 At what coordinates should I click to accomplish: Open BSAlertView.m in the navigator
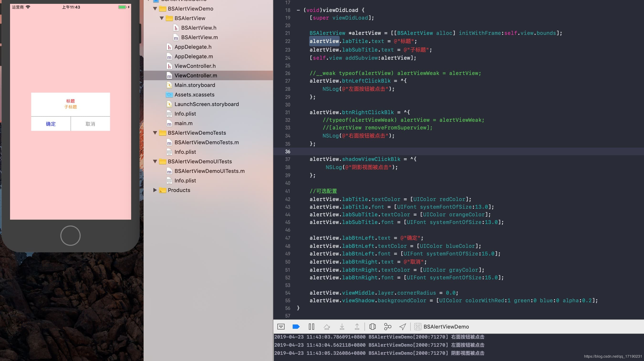(199, 37)
